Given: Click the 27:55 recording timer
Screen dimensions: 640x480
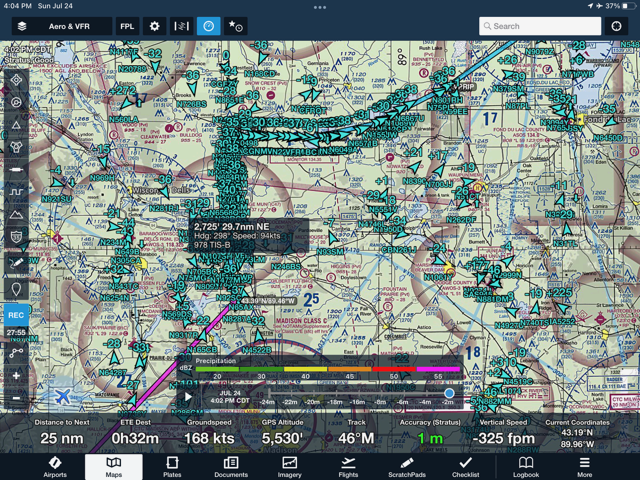Looking at the screenshot, I should click(x=16, y=332).
